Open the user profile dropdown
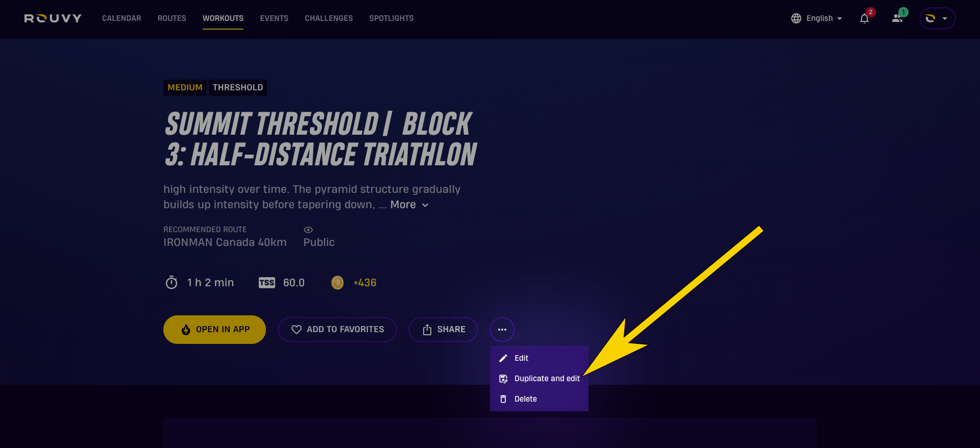The image size is (980, 448). pyautogui.click(x=937, y=18)
